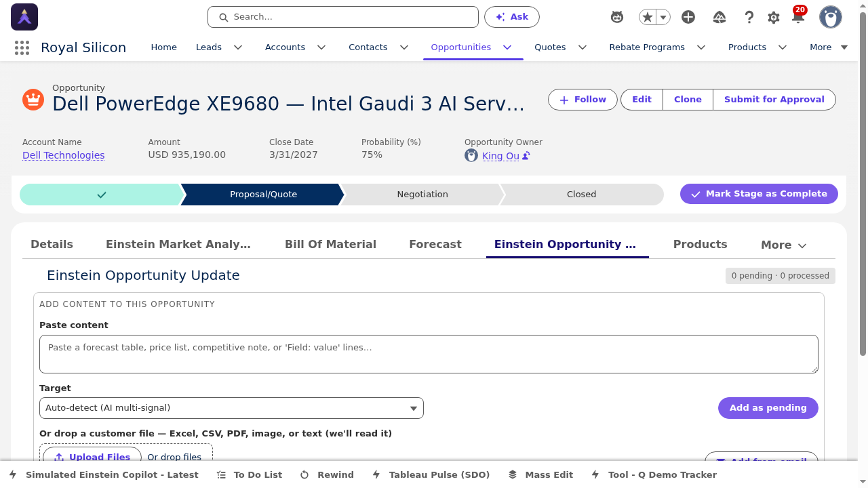
Task: Follow this opportunity
Action: 583,100
